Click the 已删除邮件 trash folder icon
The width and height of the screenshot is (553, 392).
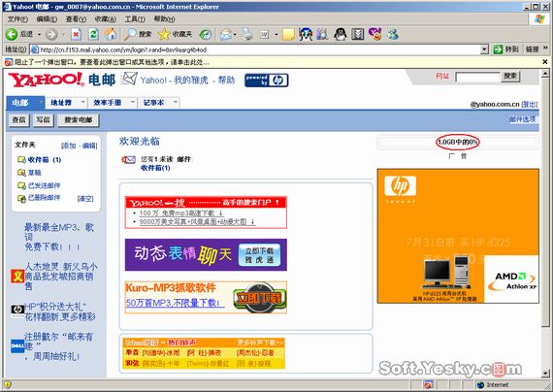coord(21,198)
